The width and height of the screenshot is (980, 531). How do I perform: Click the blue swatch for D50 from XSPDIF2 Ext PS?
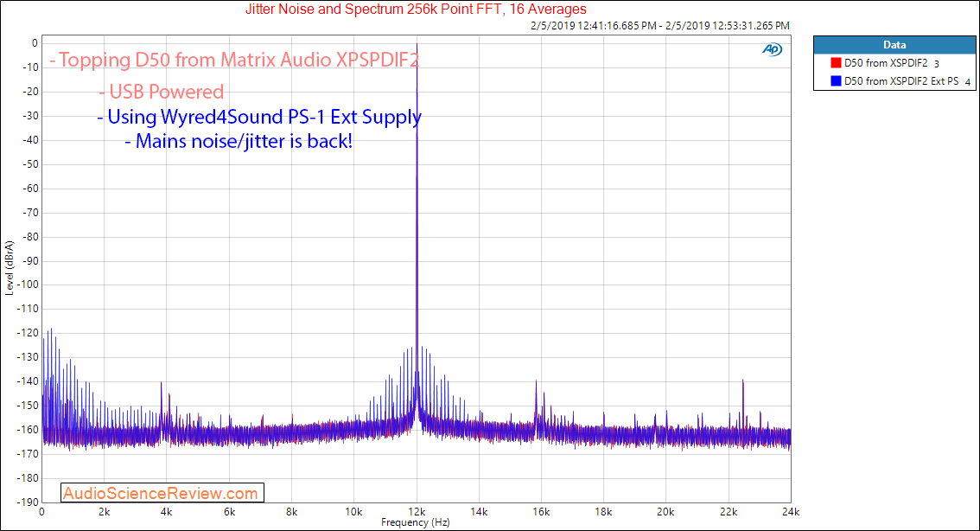pos(836,81)
